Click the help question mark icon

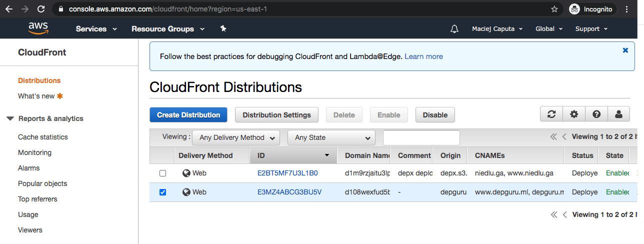(x=596, y=114)
